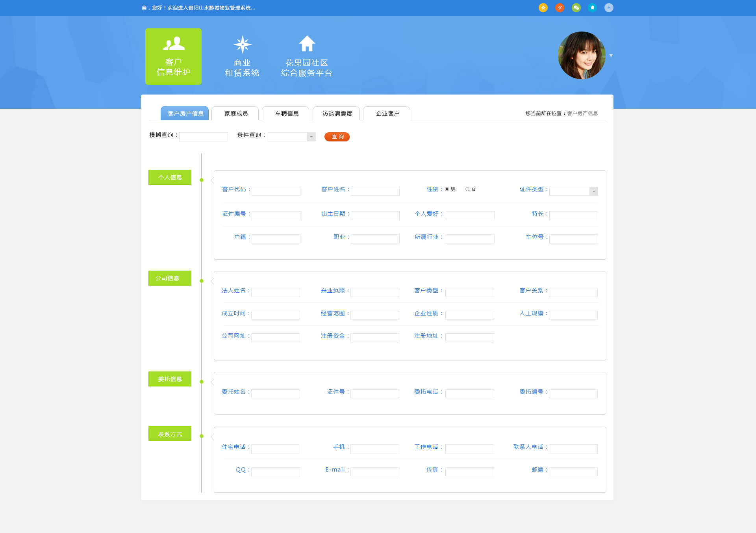Share via the Weibo icon
This screenshot has width=756, height=533.
click(x=560, y=7)
